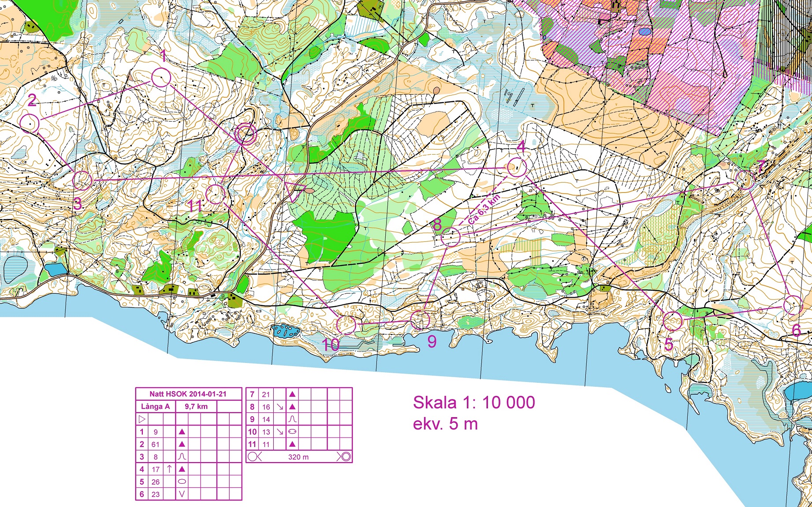This screenshot has height=507, width=812.
Task: Click the boulder symbol in description row 1
Action: [x=182, y=432]
